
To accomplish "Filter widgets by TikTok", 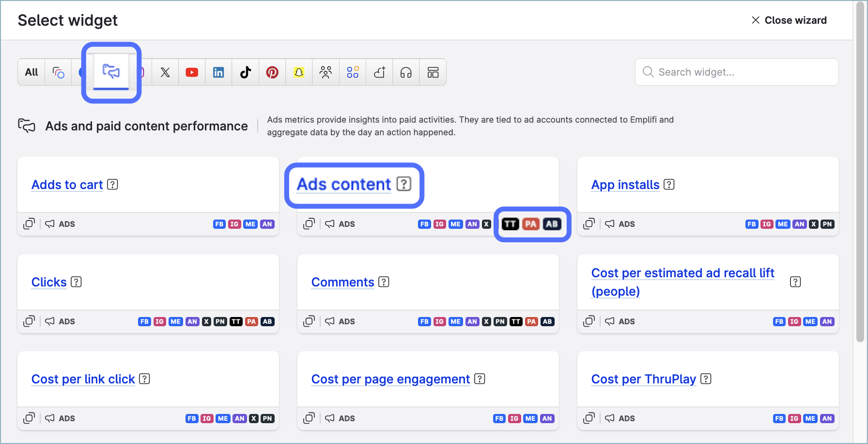I will 245,72.
